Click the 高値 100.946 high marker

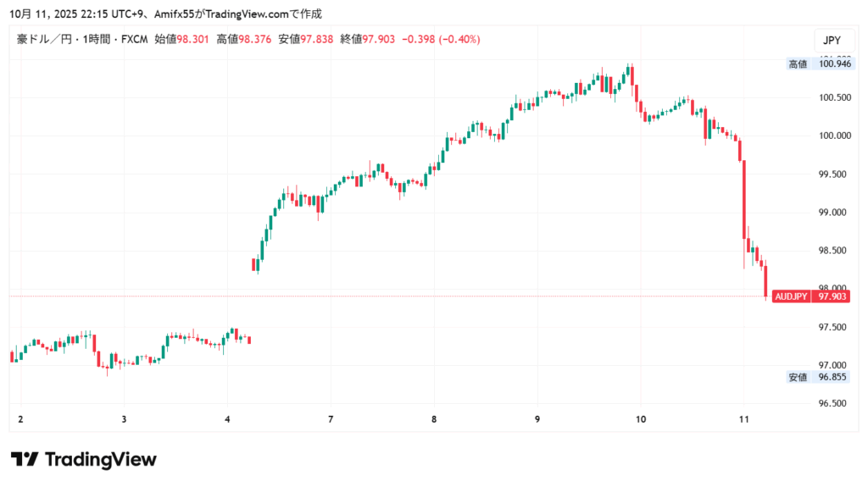click(818, 64)
